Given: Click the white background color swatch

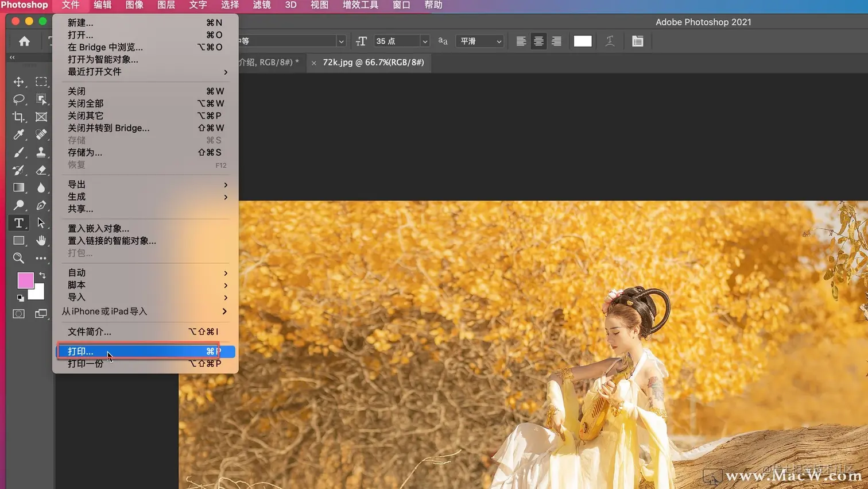Looking at the screenshot, I should (38, 294).
